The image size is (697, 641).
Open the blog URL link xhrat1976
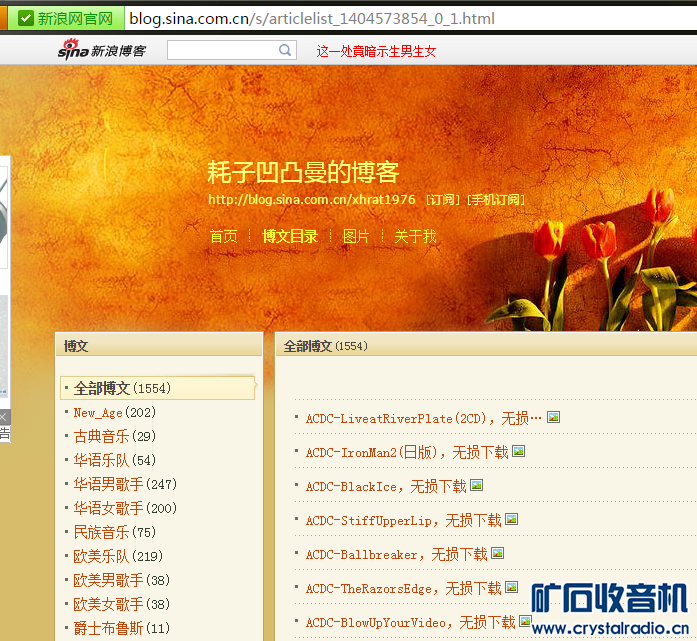pyautogui.click(x=312, y=200)
